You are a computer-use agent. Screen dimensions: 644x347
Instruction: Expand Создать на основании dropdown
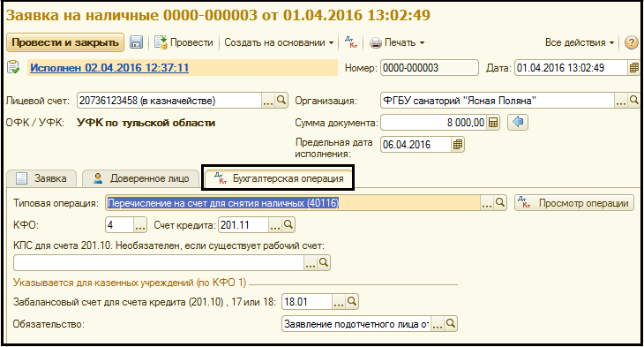coord(280,42)
